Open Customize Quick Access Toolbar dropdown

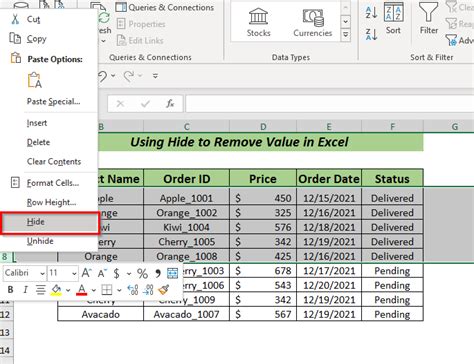coord(155,76)
